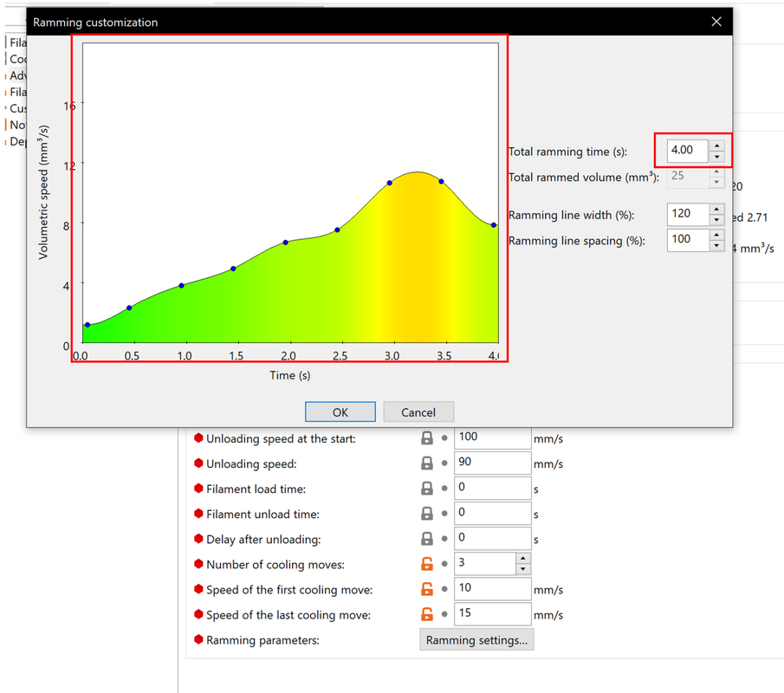Decrease Ramming line width percent
The image size is (784, 693).
[x=717, y=220]
